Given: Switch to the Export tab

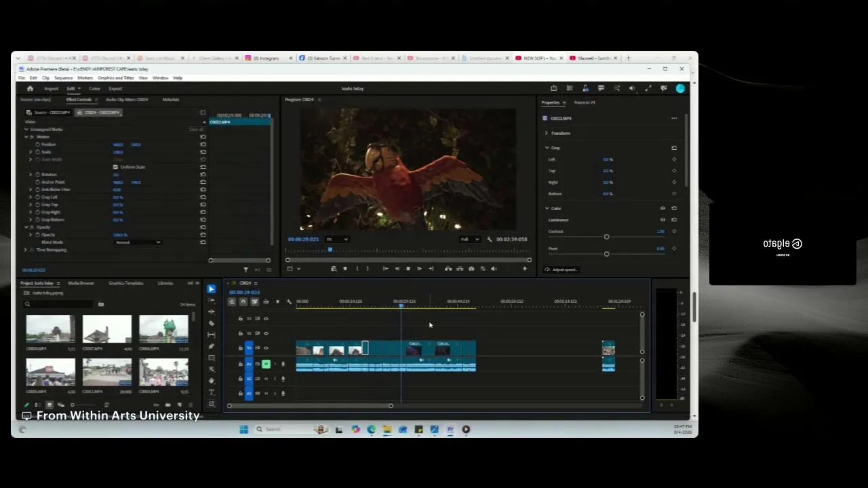Looking at the screenshot, I should [115, 89].
